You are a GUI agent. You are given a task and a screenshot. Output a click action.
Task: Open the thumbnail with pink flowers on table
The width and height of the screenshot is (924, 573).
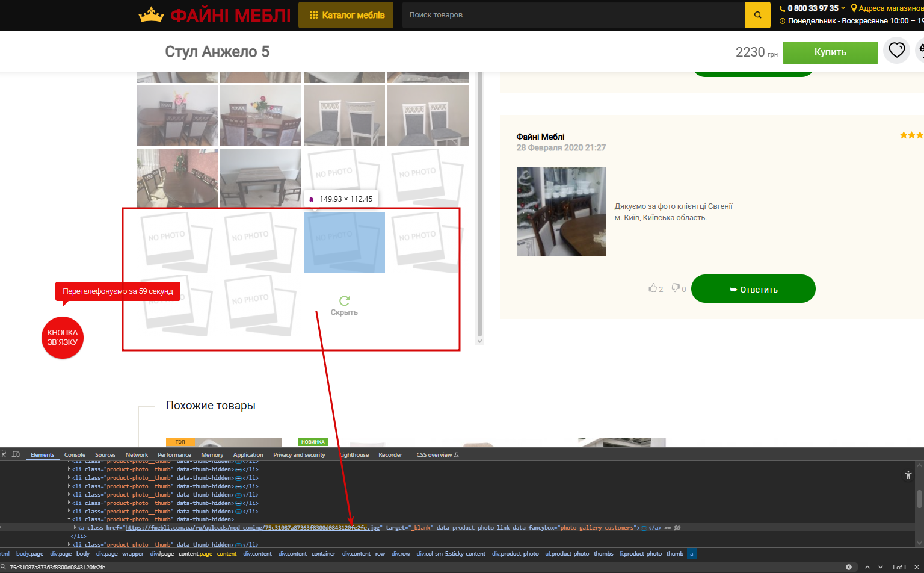[x=177, y=116]
